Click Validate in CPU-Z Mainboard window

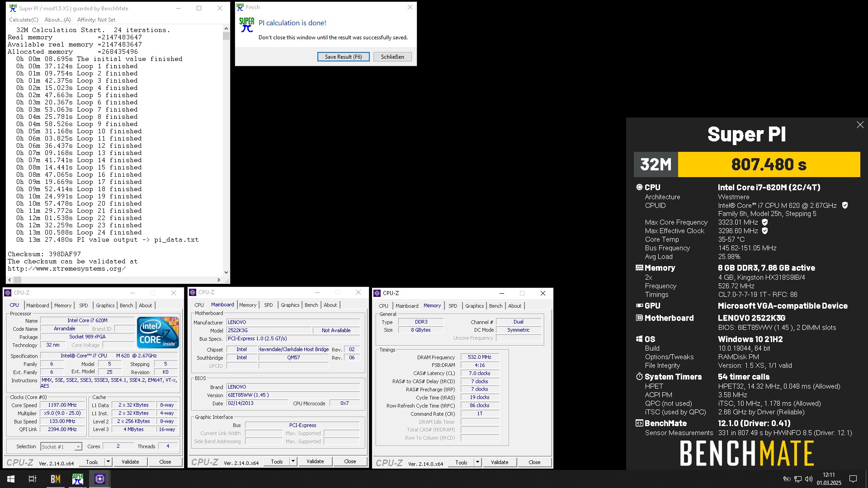(x=315, y=461)
